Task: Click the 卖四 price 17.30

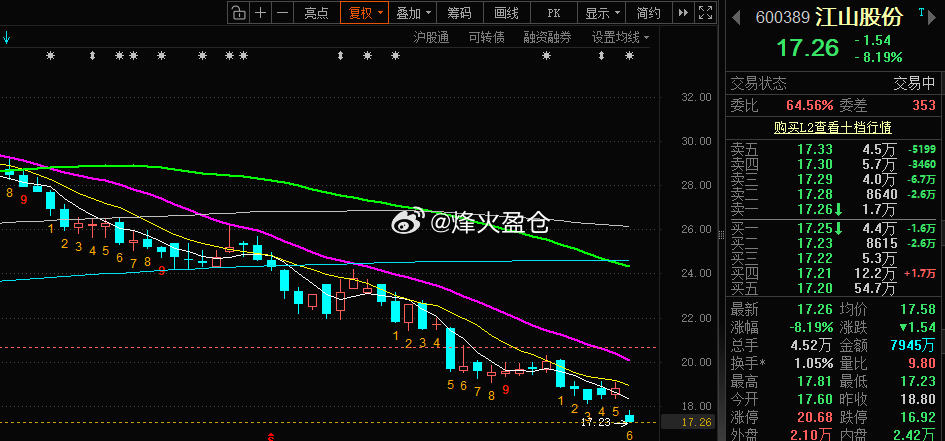Action: [815, 164]
